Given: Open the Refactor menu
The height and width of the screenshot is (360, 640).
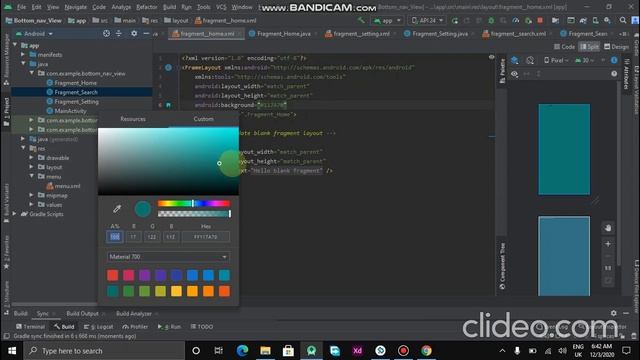Looking at the screenshot, I should click(147, 7).
